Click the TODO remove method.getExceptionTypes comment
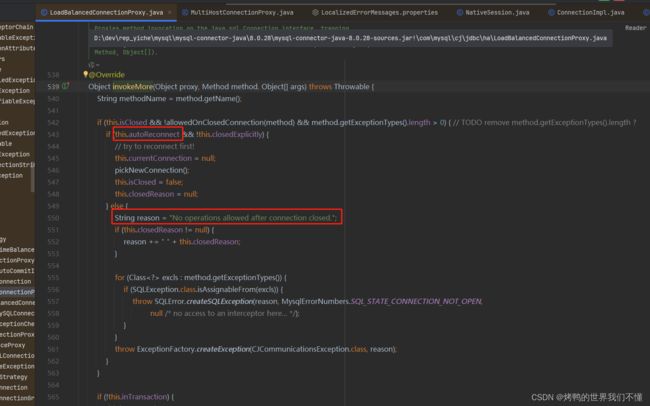650x406 pixels. tap(544, 122)
